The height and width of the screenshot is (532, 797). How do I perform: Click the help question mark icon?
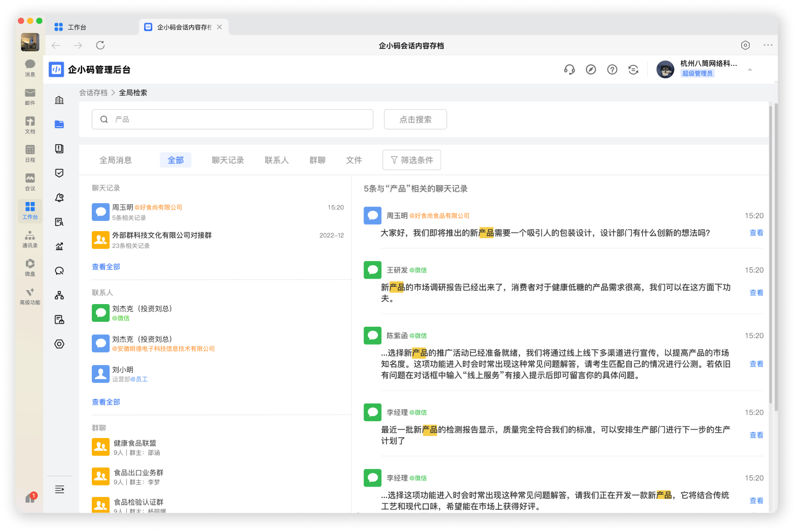pyautogui.click(x=612, y=70)
